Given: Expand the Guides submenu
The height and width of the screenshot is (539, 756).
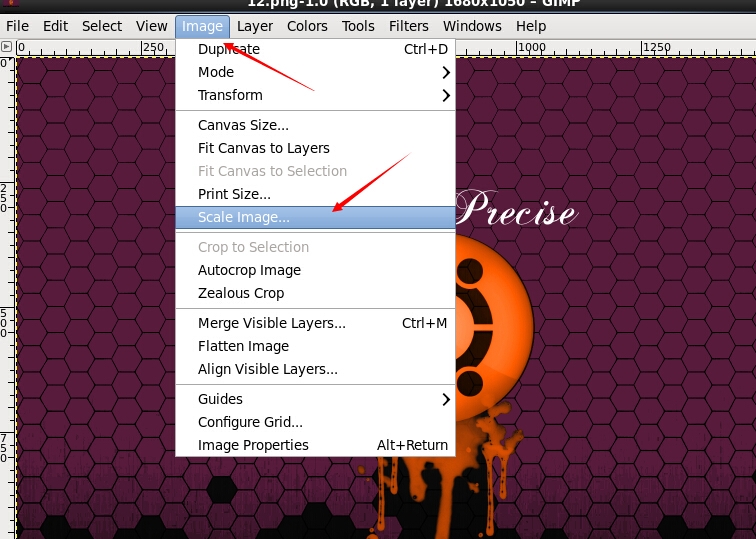Looking at the screenshot, I should click(x=315, y=400).
